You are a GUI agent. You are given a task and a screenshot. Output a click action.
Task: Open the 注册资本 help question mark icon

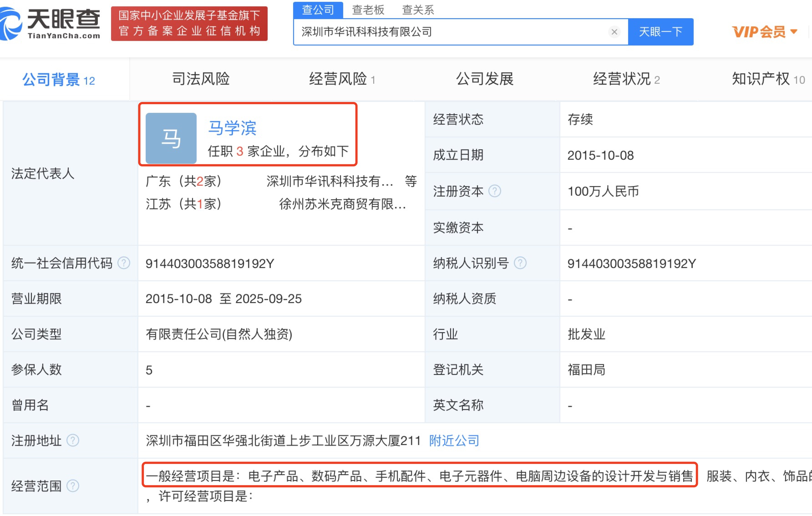495,191
